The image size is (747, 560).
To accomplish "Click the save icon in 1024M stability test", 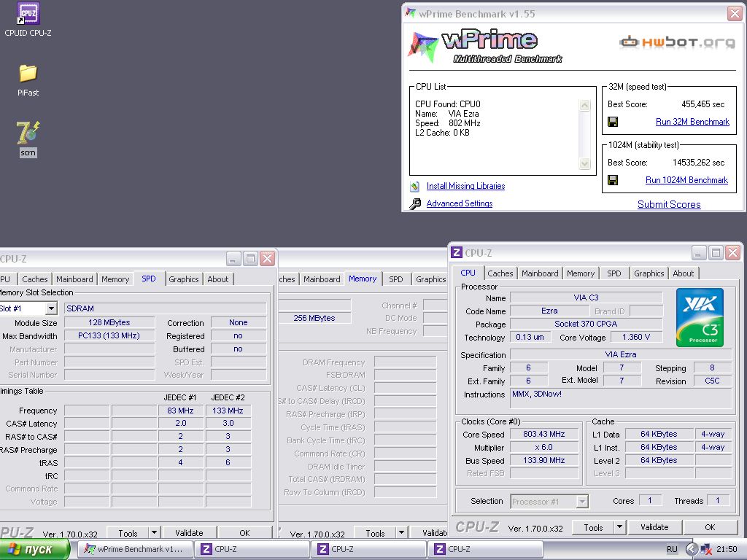I will 613,180.
